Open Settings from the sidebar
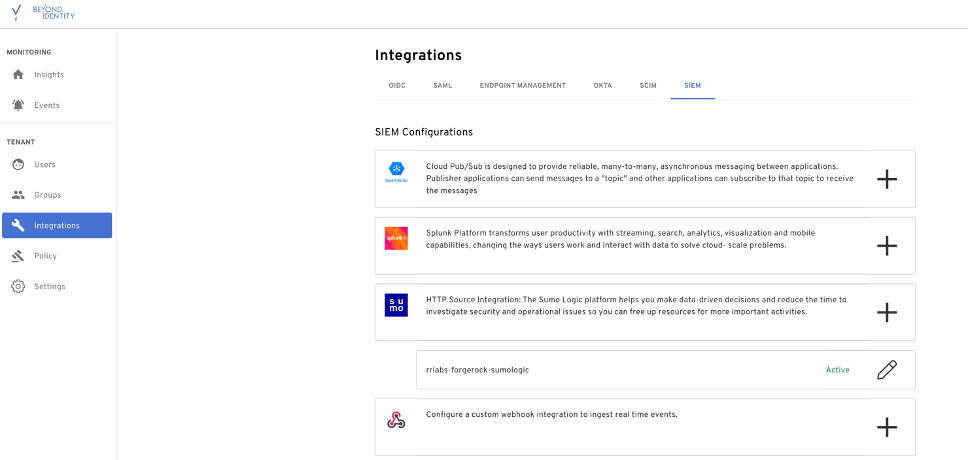968x460 pixels. click(x=49, y=286)
